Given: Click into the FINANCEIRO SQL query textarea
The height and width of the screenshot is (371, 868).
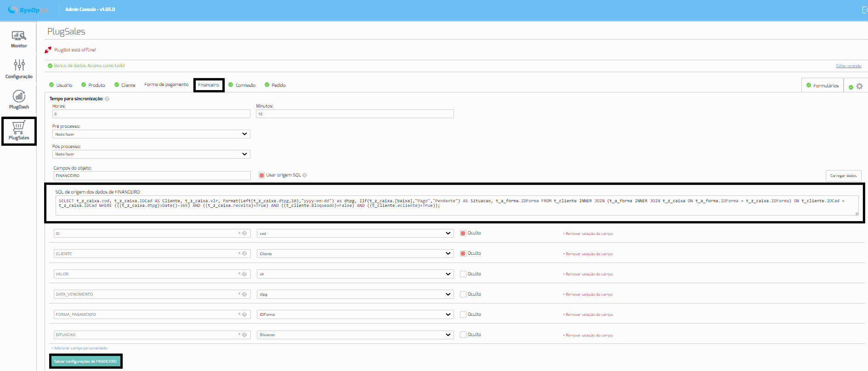Looking at the screenshot, I should click(458, 205).
